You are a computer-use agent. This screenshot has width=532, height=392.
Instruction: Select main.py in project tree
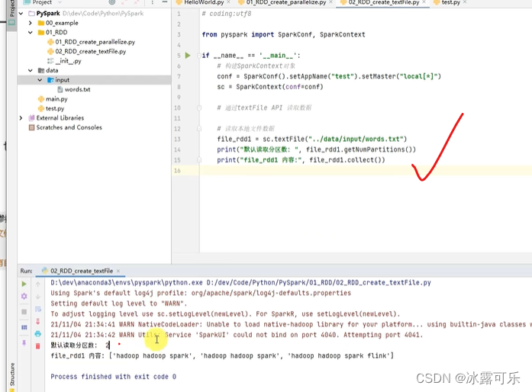[56, 99]
